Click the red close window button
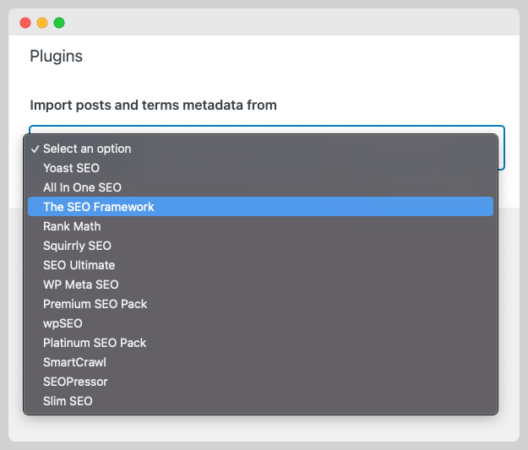Viewport: 528px width, 450px height. click(25, 23)
